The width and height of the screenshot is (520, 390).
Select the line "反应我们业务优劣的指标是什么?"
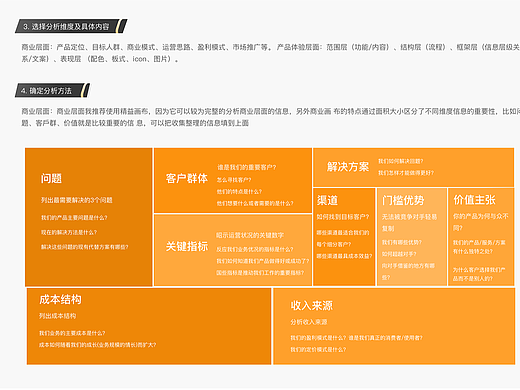point(255,249)
